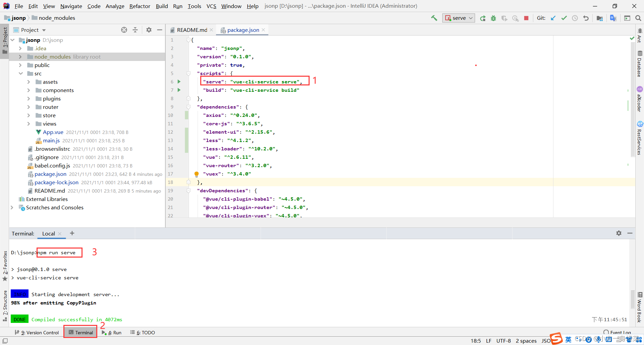
Task: Open the Ant side tool window
Action: (640, 36)
